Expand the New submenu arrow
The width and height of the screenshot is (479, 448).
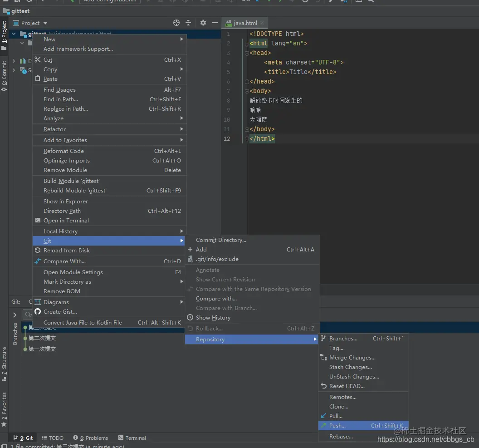(x=181, y=39)
